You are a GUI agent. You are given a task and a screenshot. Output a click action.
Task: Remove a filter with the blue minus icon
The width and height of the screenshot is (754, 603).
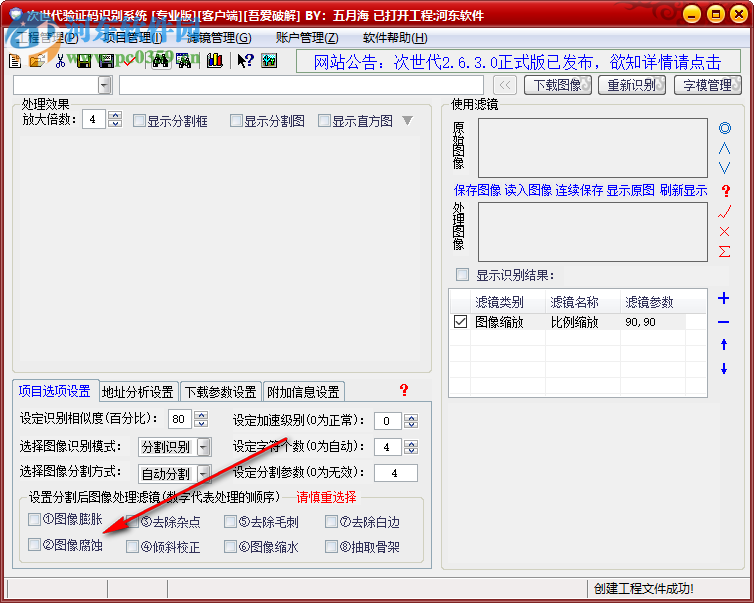point(724,322)
